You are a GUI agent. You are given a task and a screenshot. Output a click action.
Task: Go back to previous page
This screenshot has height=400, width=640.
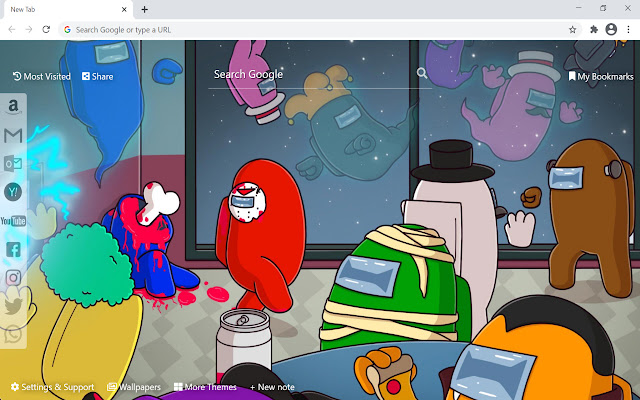[x=12, y=29]
